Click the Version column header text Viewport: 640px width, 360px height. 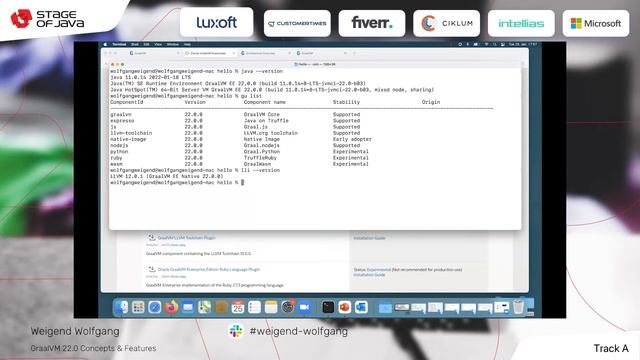[x=195, y=102]
